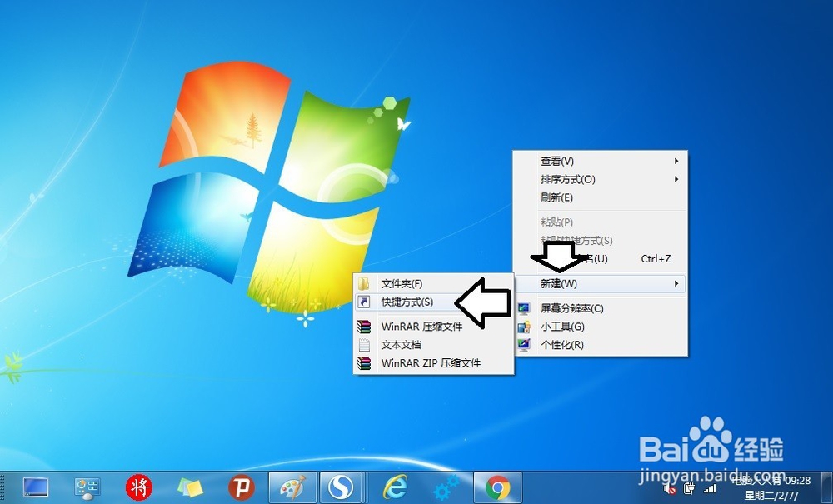833x504 pixels.
Task: Click the power plug icon in the tray
Action: click(x=689, y=487)
